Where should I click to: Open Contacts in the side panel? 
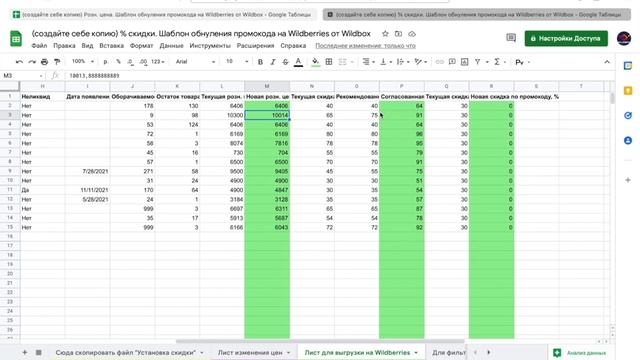[628, 140]
